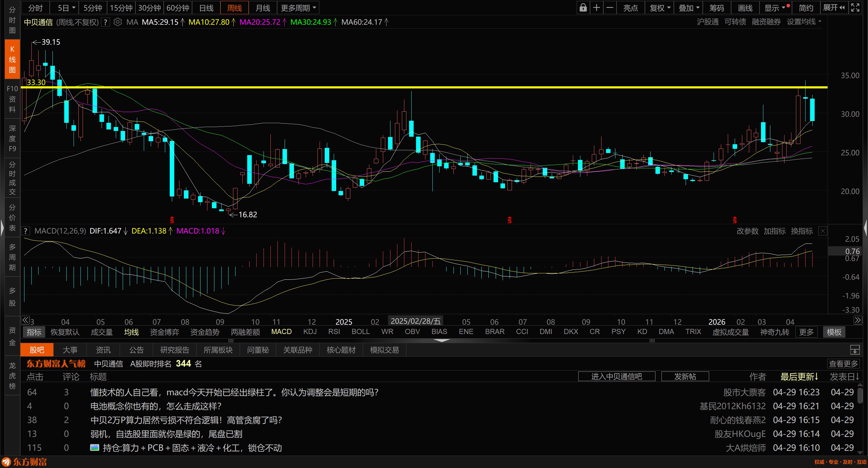Jump chart timeline to earliest data
The image size is (868, 468).
(25, 320)
